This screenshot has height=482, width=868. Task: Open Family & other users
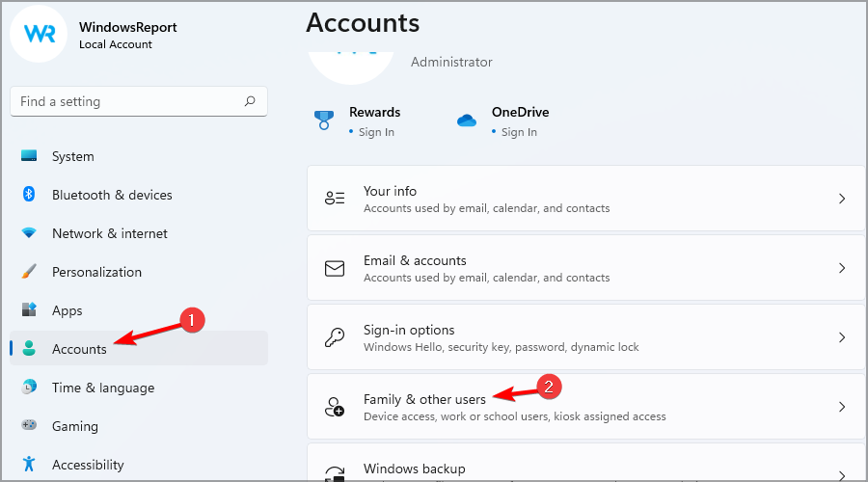coord(424,399)
